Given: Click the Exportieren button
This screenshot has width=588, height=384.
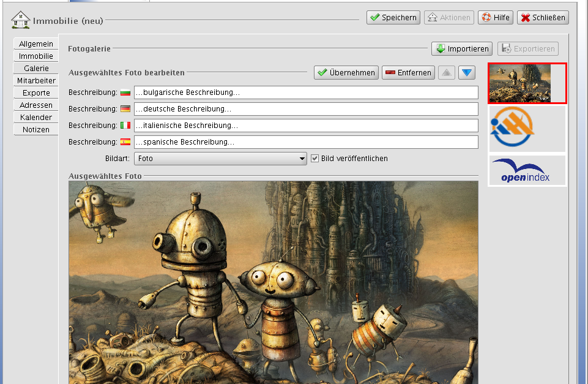Looking at the screenshot, I should (528, 49).
